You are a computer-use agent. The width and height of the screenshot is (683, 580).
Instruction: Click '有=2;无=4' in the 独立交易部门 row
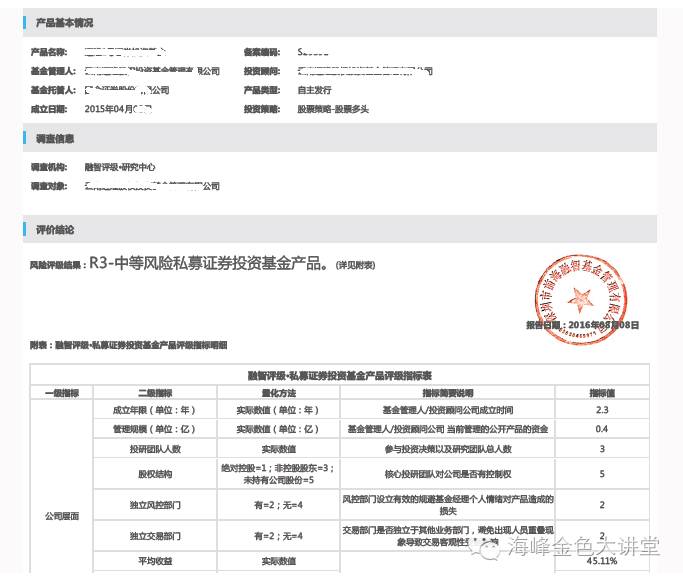point(278,536)
